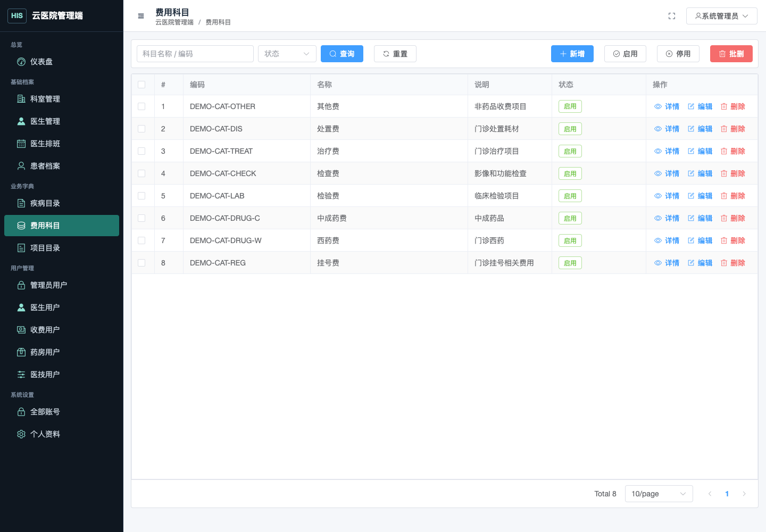Click the 管理员用户 lock icon
This screenshot has height=532, width=766.
pyautogui.click(x=21, y=285)
